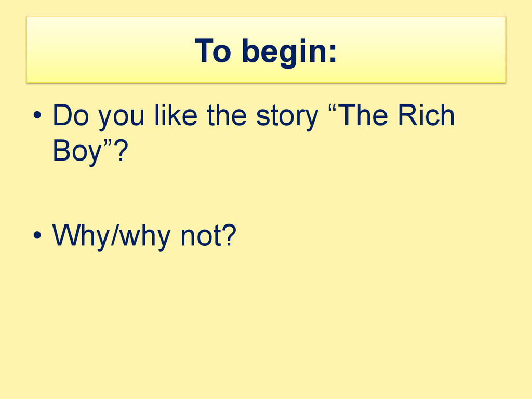
Task: Click the opening quotation mark before "The"
Action: point(332,108)
